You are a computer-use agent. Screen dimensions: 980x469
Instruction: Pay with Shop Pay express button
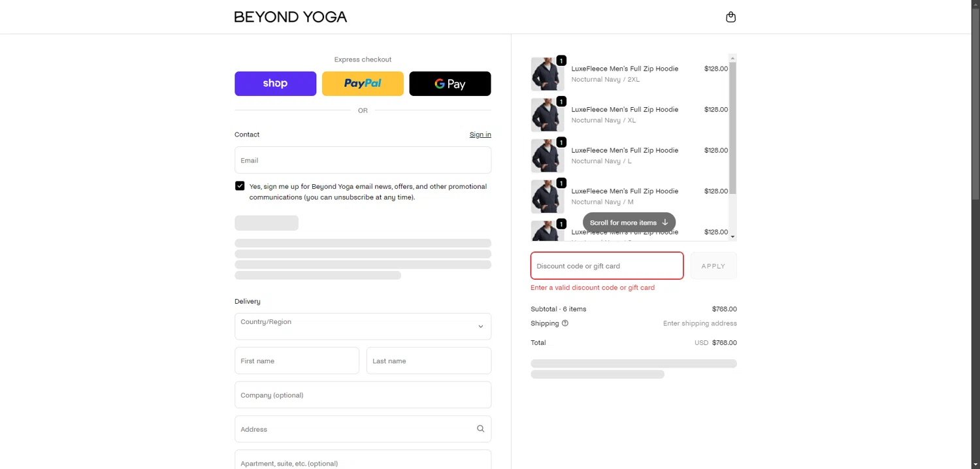click(x=275, y=84)
